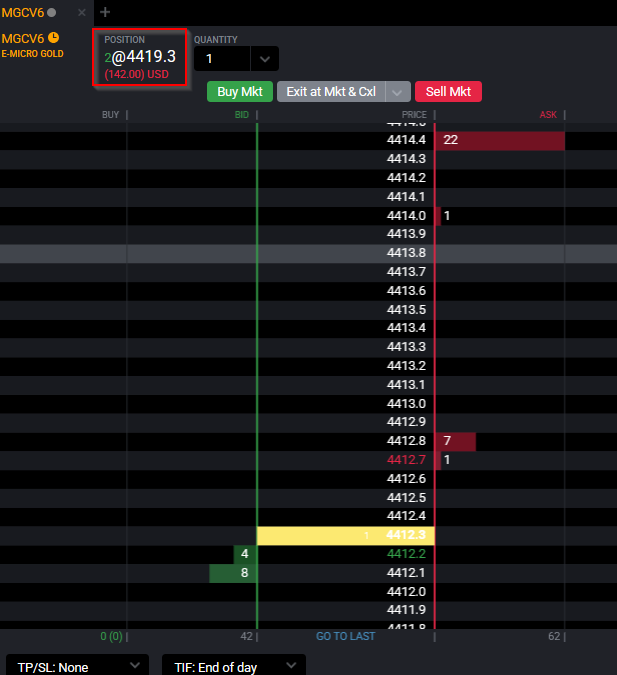Image resolution: width=617 pixels, height=675 pixels.
Task: Click price level 4412.6
Action: click(x=406, y=479)
